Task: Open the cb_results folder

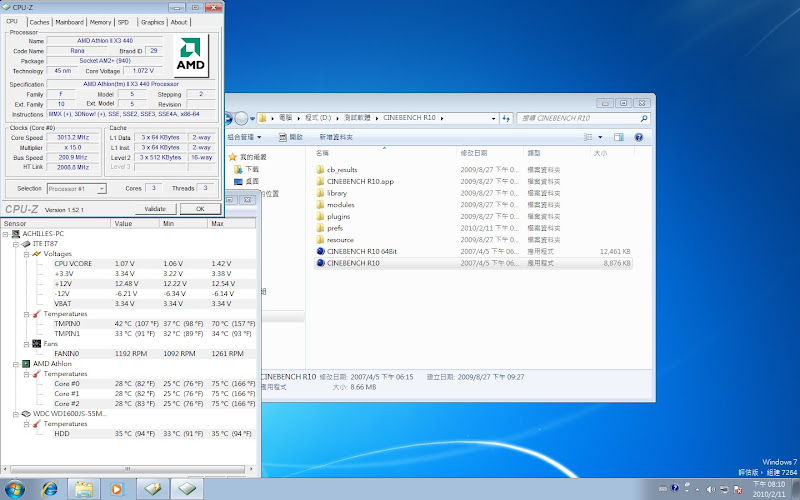Action: 342,170
